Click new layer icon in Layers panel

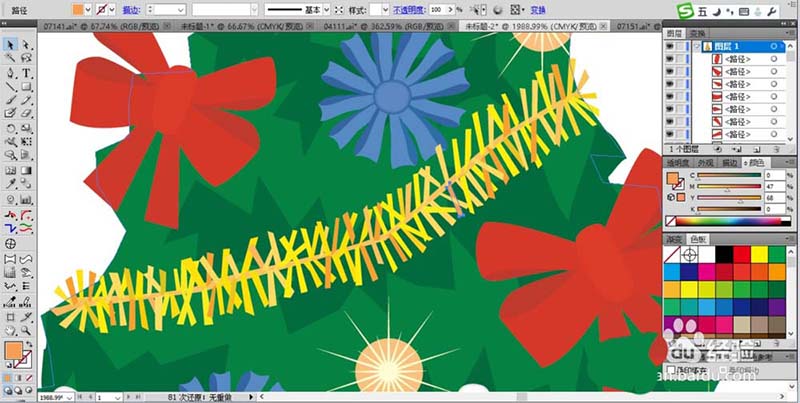pyautogui.click(x=757, y=149)
